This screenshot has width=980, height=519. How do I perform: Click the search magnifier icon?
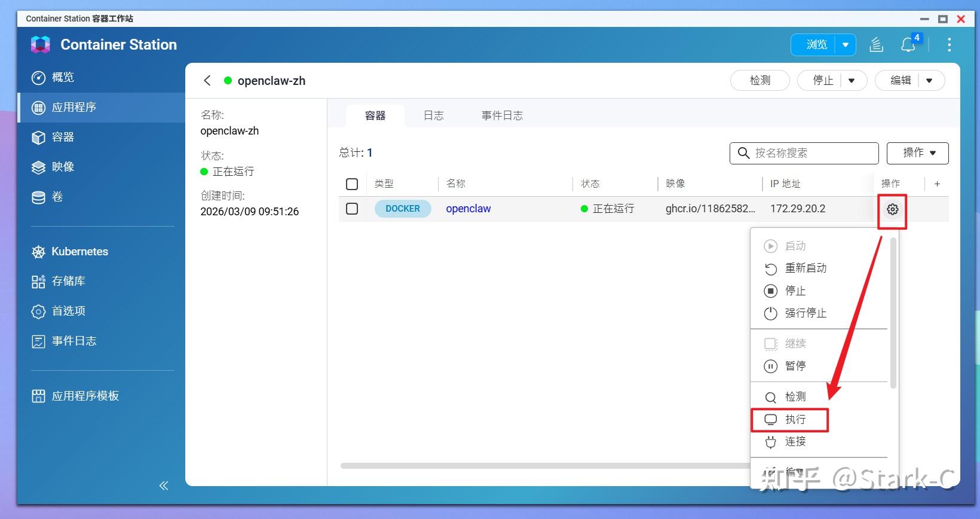[743, 153]
